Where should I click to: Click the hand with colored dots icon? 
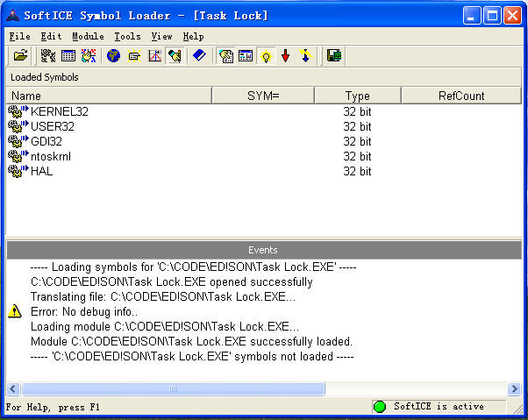pos(89,55)
